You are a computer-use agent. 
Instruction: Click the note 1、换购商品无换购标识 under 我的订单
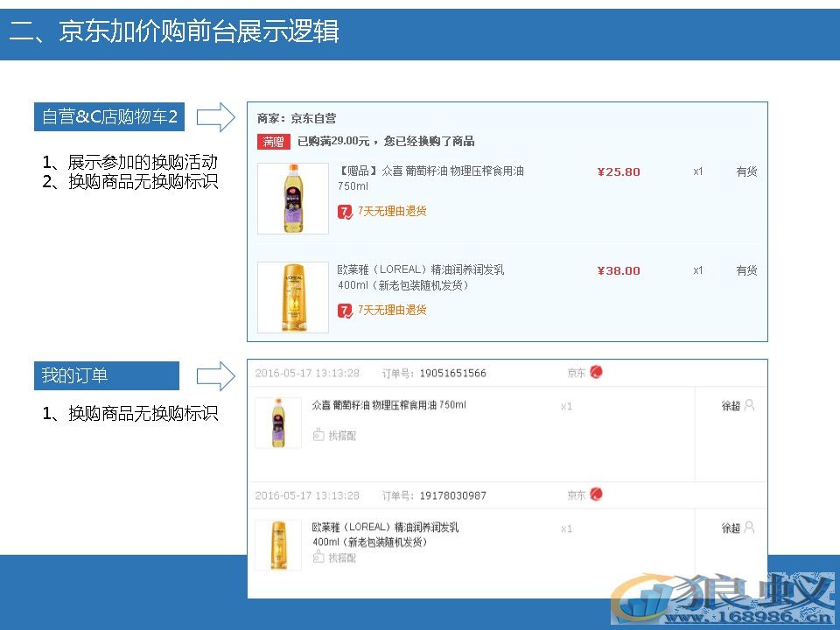[x=130, y=414]
